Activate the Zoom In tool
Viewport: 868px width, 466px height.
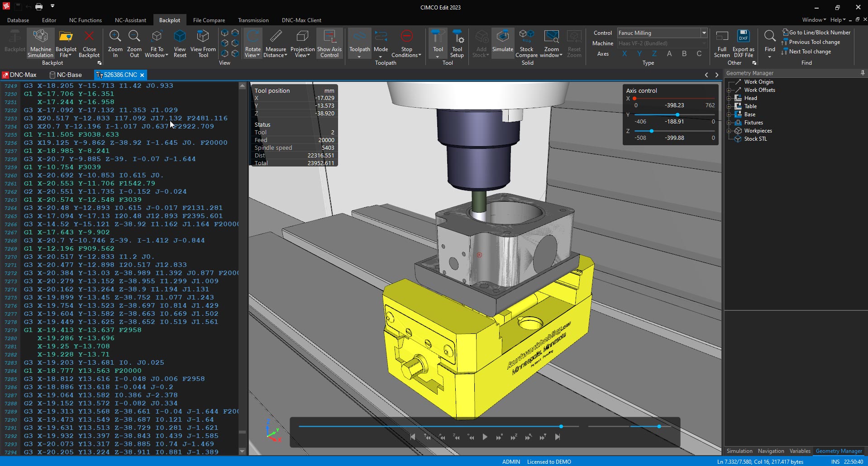pyautogui.click(x=114, y=42)
